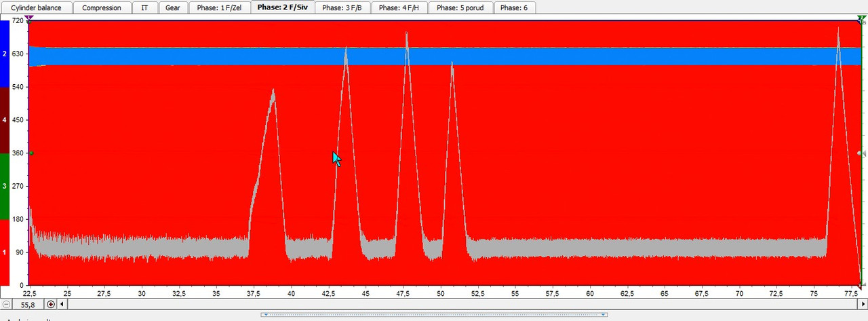Image resolution: width=868 pixels, height=321 pixels.
Task: Select the blue cylinder 2 color segment
Action: [4, 54]
